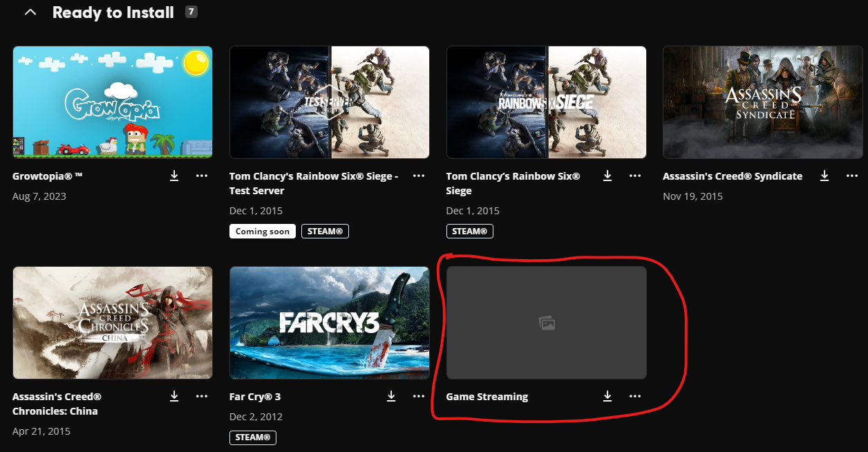The image size is (868, 452).
Task: Click the count badge showing 7
Action: tap(191, 11)
